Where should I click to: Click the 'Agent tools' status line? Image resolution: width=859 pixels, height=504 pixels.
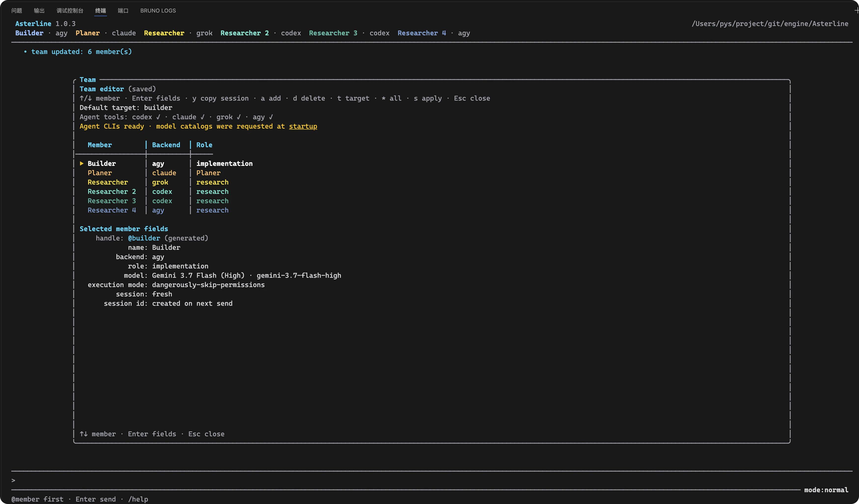[176, 117]
